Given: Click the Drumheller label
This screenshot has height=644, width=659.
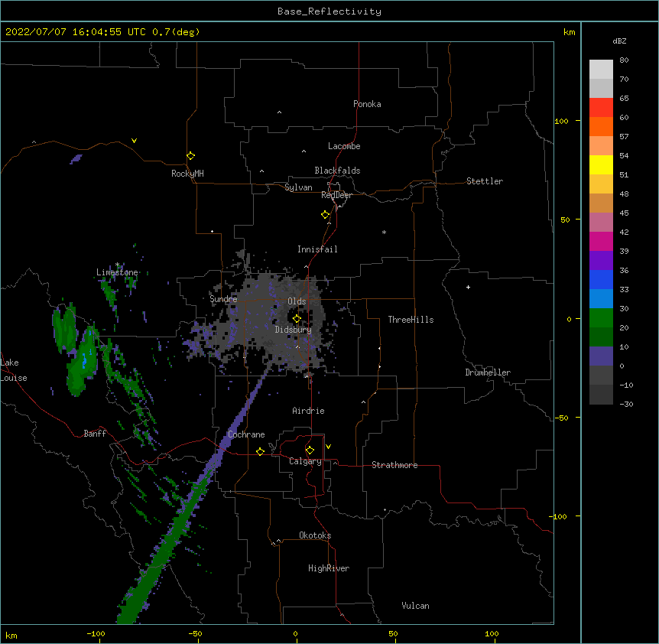Looking at the screenshot, I should [488, 372].
